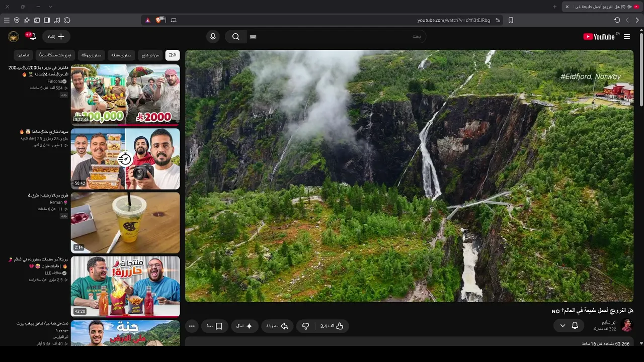Open the 43:20 spicy products thumbnail
Viewport: 644px width, 362px height.
(125, 287)
